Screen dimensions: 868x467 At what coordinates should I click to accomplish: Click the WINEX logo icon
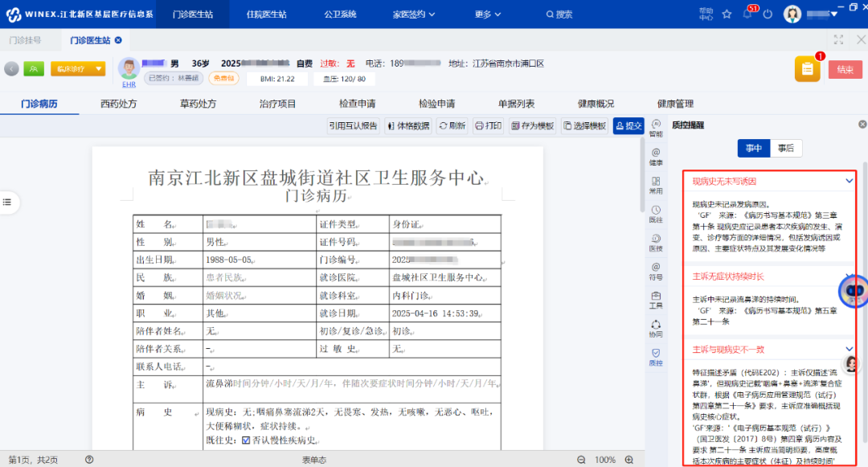click(14, 14)
